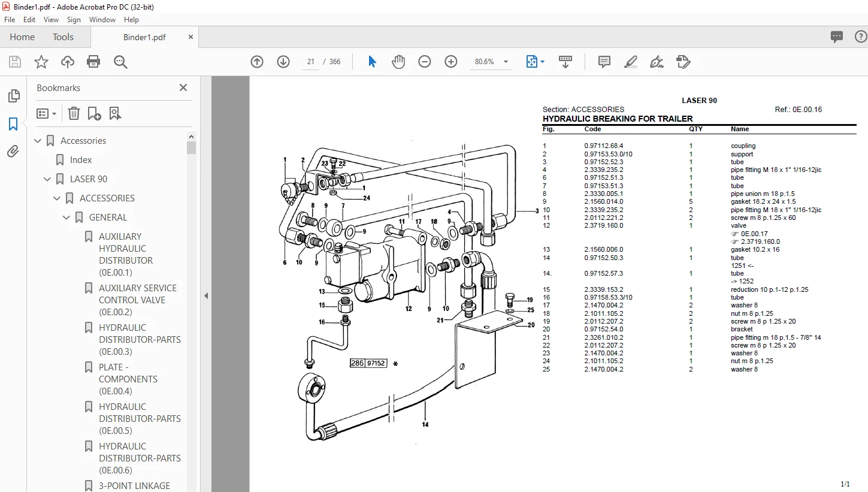Show page thumbnails panel
868x492 pixels.
click(13, 96)
